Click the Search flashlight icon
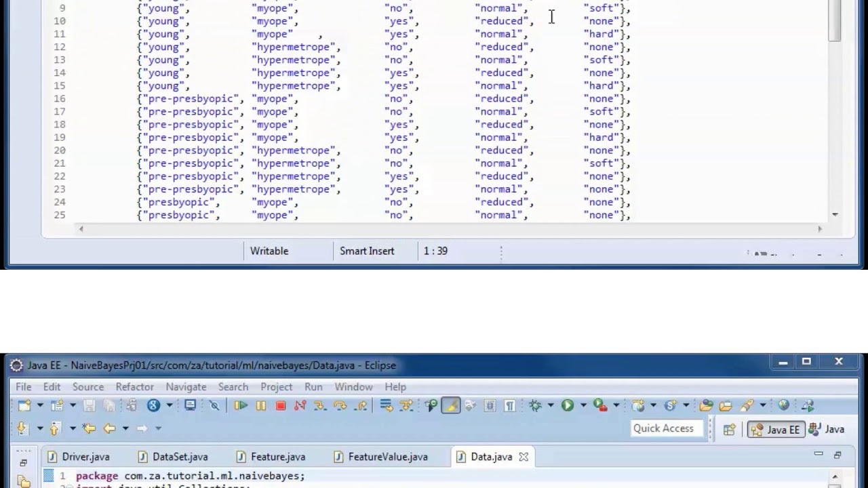 coord(747,405)
